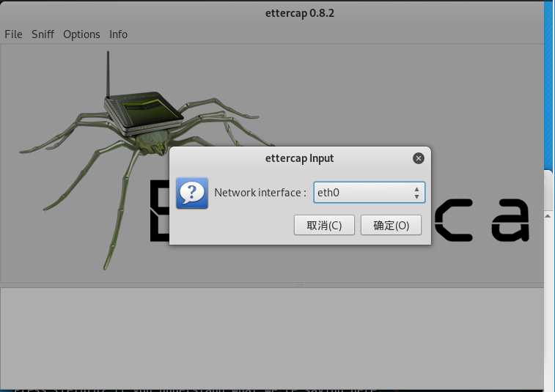Click the Network interface label

pos(260,193)
